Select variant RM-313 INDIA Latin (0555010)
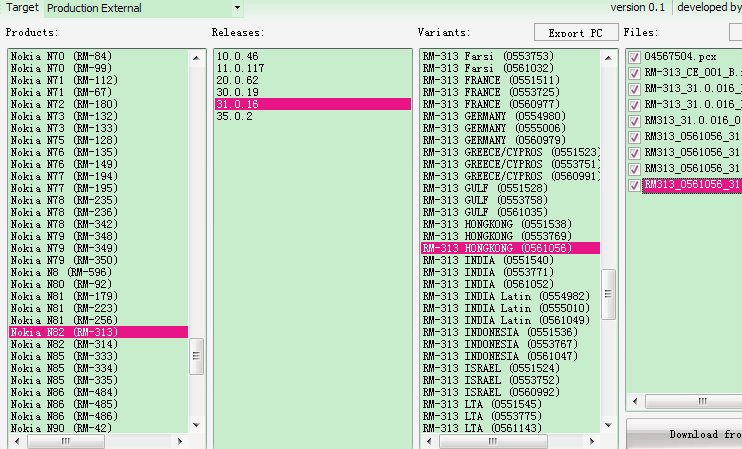 pyautogui.click(x=511, y=308)
